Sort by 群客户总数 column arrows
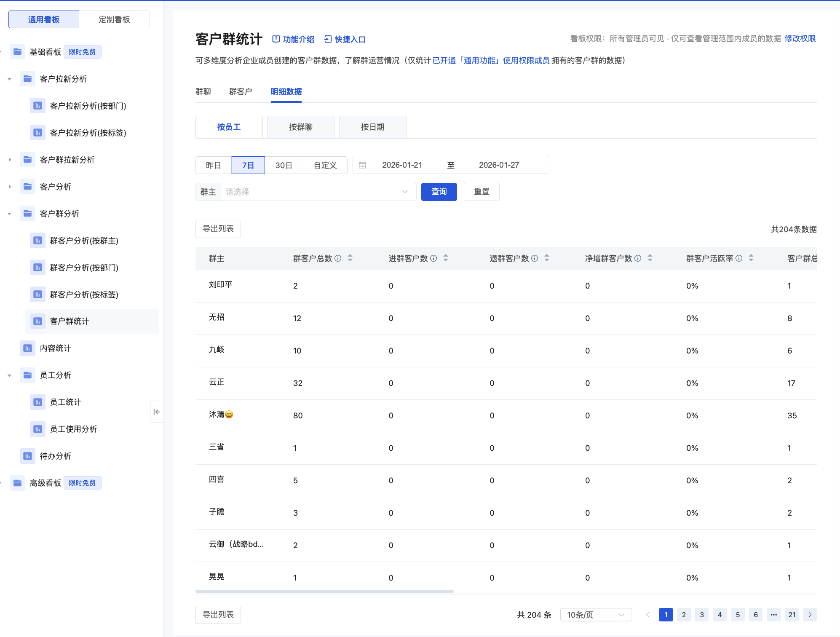The image size is (840, 637). click(350, 258)
